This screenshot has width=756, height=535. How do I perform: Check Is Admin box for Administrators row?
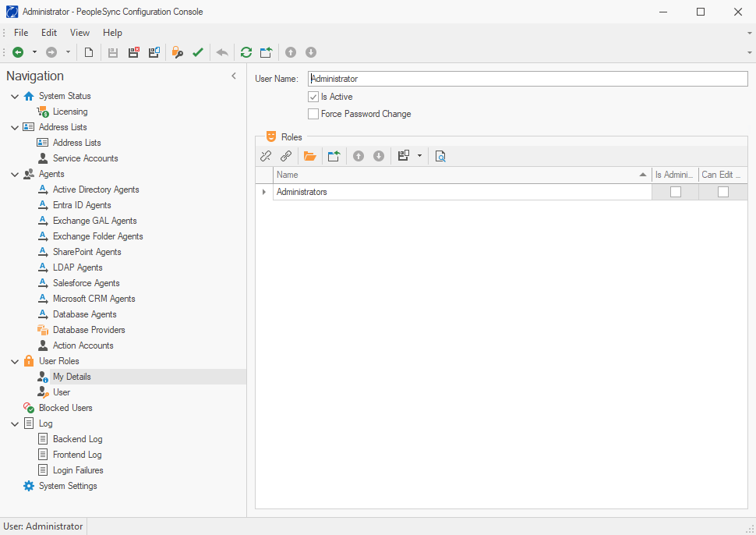point(676,192)
